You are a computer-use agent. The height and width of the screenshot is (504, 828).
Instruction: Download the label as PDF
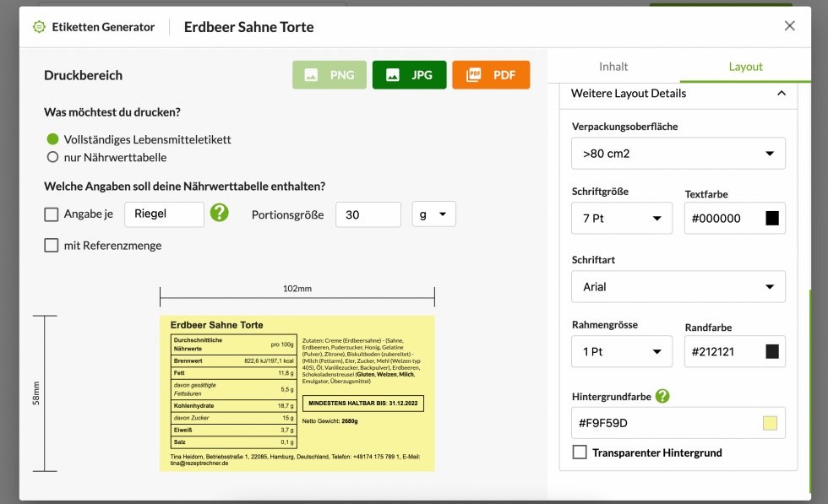491,75
